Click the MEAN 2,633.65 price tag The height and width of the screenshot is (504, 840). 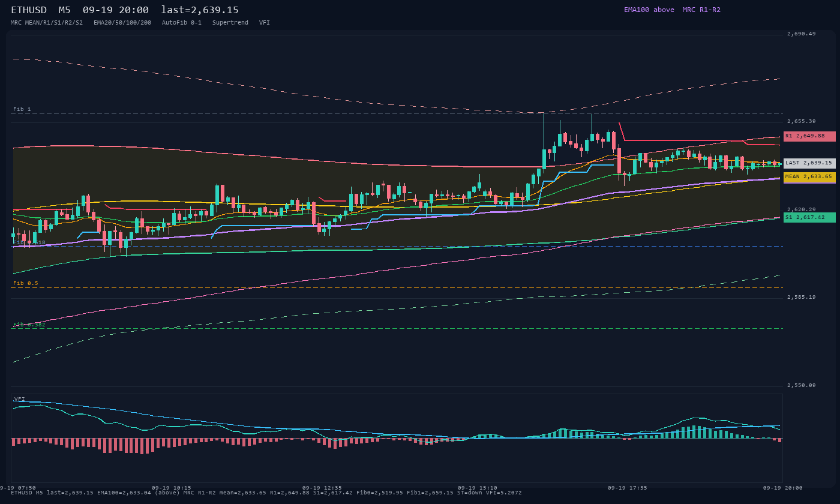(x=809, y=177)
